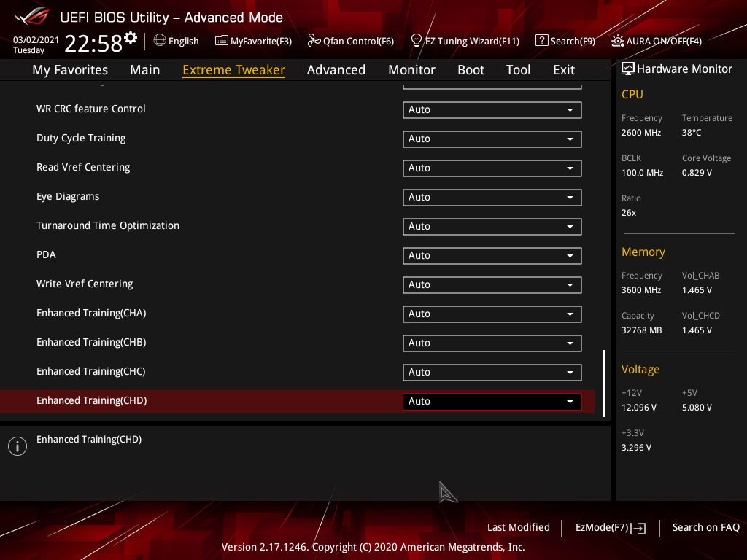
Task: Switch to Monitor tab
Action: pos(411,70)
